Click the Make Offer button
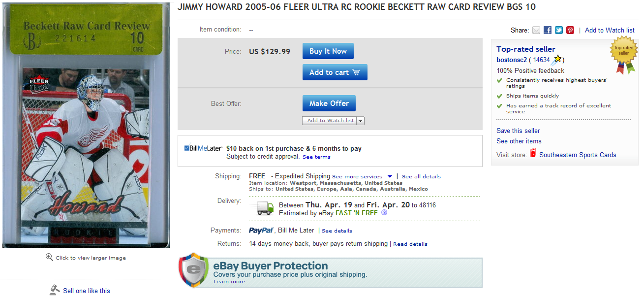This screenshot has height=299, width=644. pos(329,103)
